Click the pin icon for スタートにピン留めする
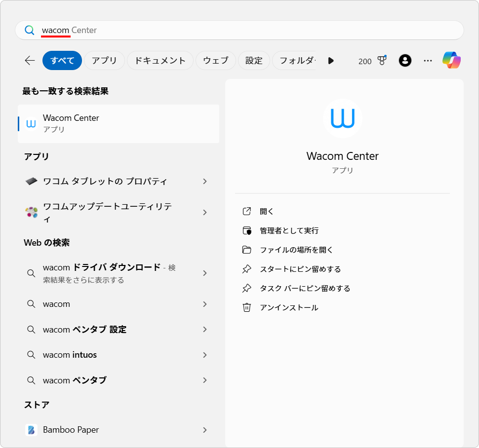Screen dimensions: 479x448 click(247, 269)
